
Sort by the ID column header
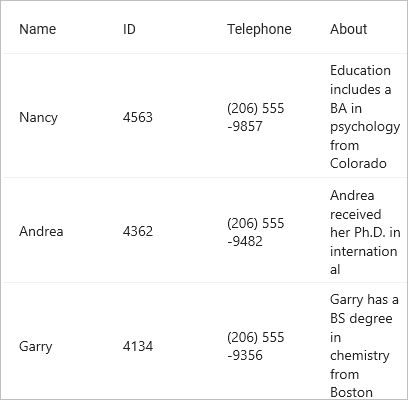[129, 29]
